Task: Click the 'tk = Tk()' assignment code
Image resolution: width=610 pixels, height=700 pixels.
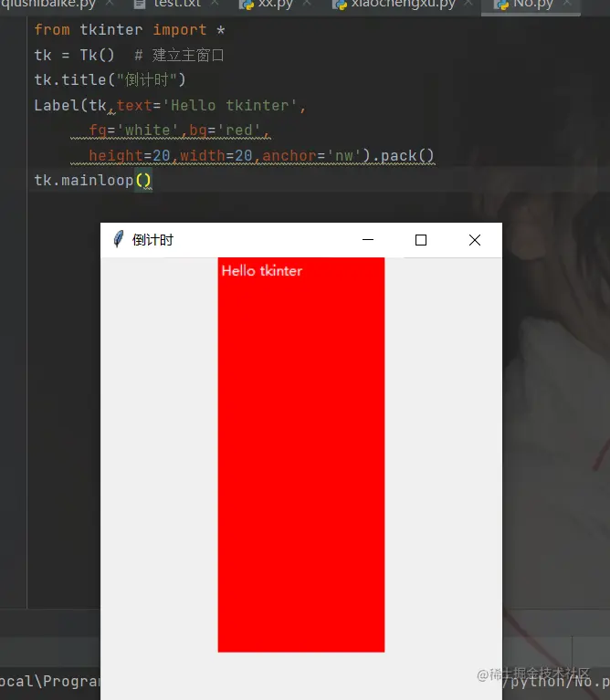Action: pyautogui.click(x=75, y=56)
